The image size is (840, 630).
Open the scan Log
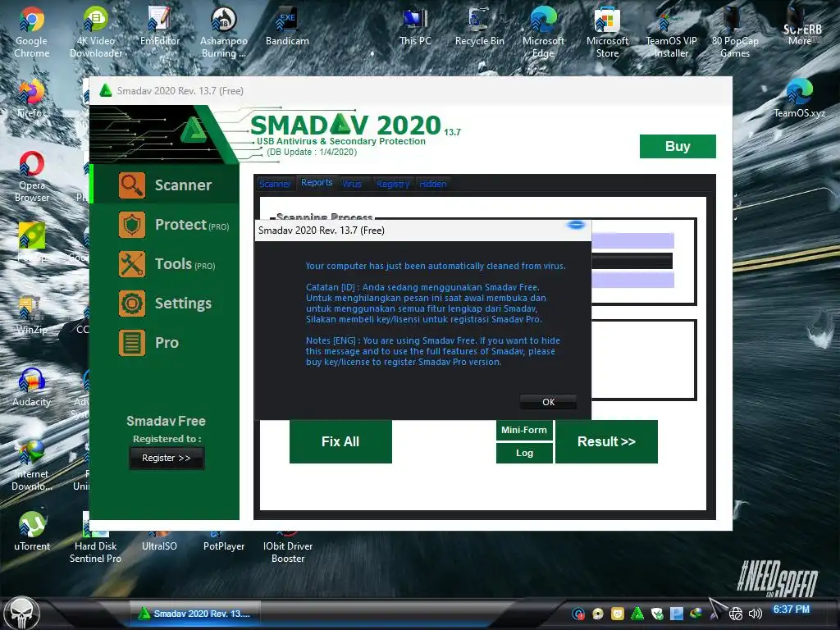pos(524,453)
